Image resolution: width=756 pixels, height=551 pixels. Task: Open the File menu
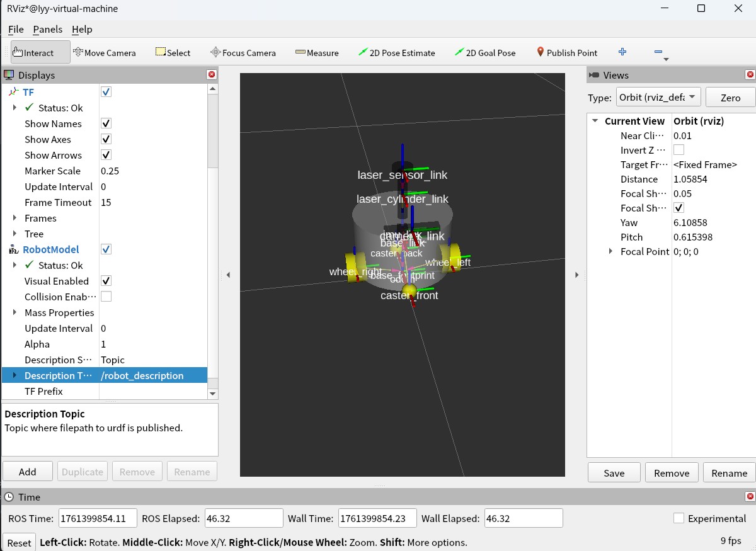(16, 29)
